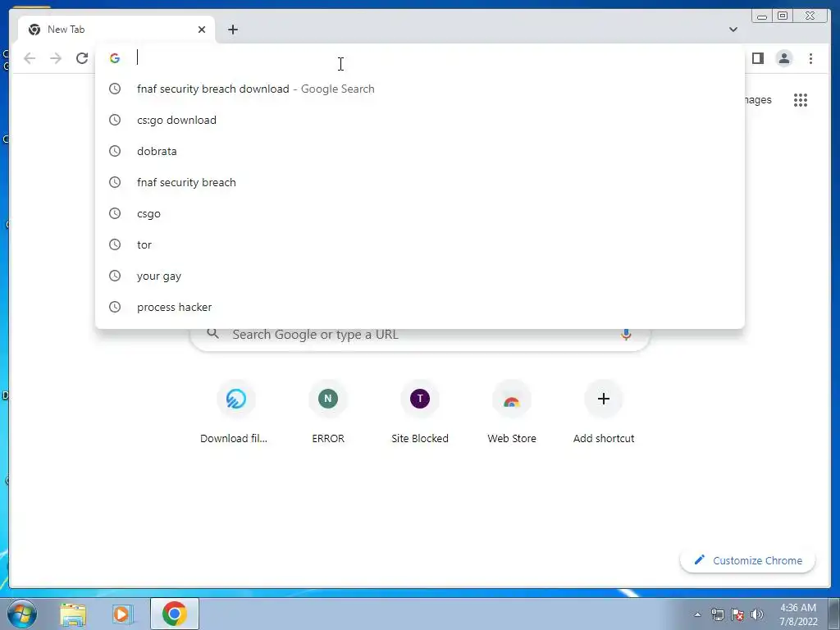This screenshot has width=840, height=630.
Task: Click the Forward navigation arrow
Action: tap(56, 58)
